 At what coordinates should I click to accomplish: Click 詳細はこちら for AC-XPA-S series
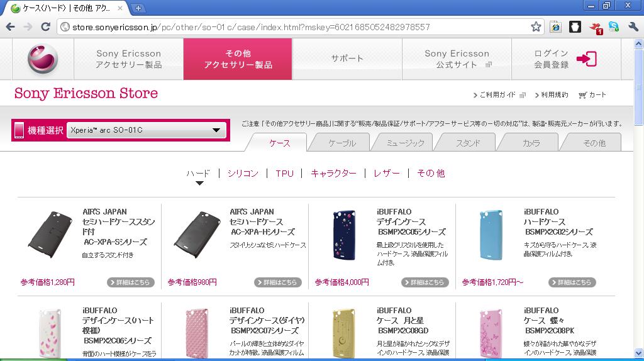[131, 282]
